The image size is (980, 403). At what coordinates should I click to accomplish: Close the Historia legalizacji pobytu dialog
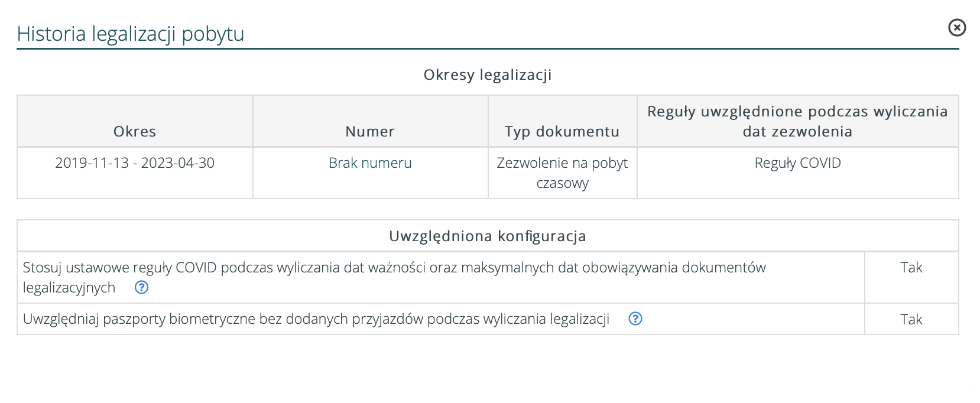click(x=956, y=28)
